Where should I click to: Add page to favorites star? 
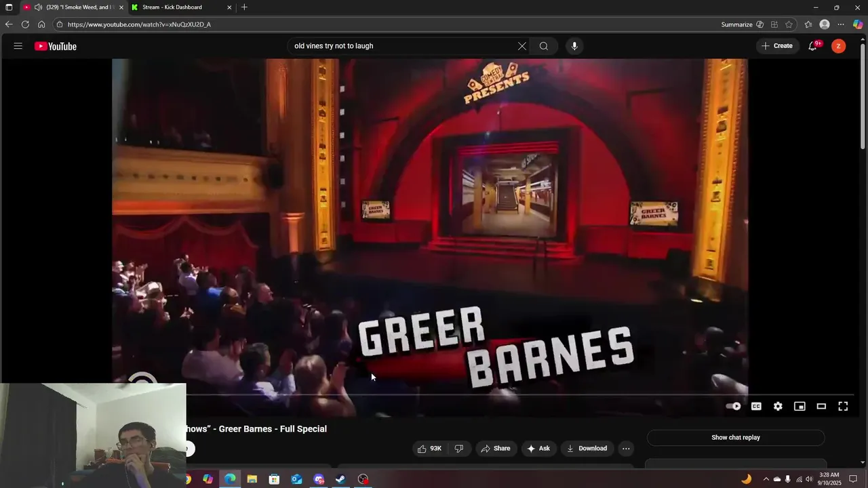789,24
